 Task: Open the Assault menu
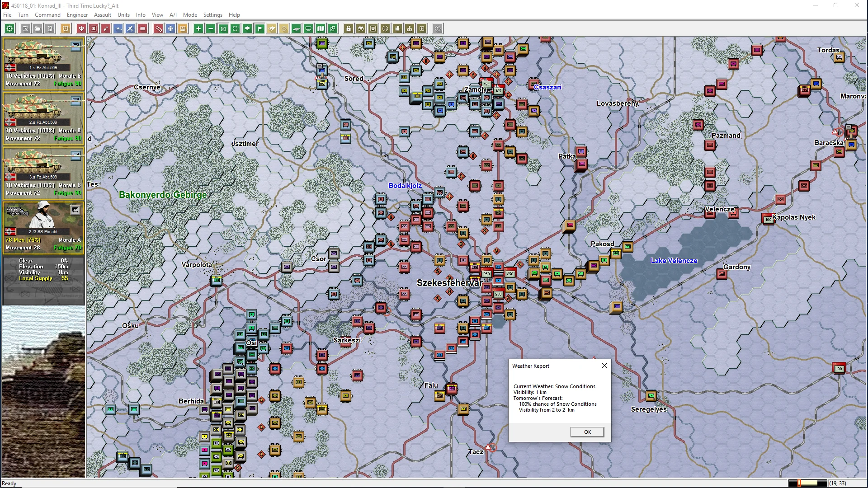pos(103,15)
